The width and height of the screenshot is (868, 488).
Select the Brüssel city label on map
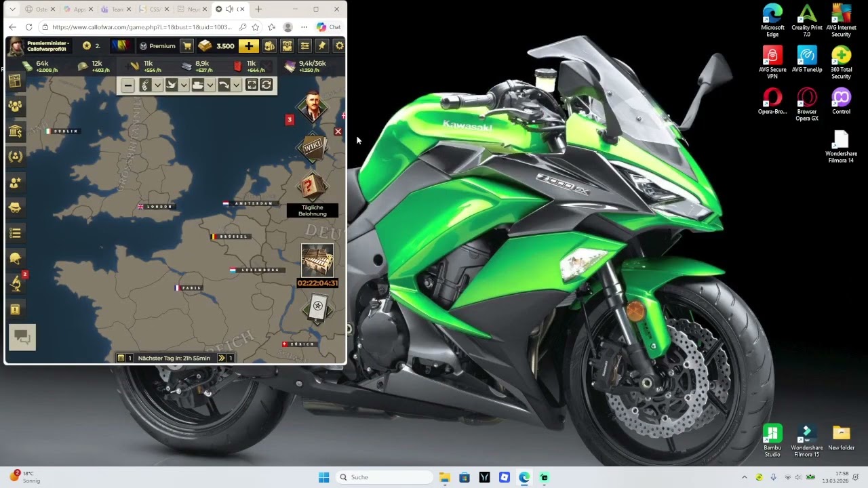click(231, 237)
